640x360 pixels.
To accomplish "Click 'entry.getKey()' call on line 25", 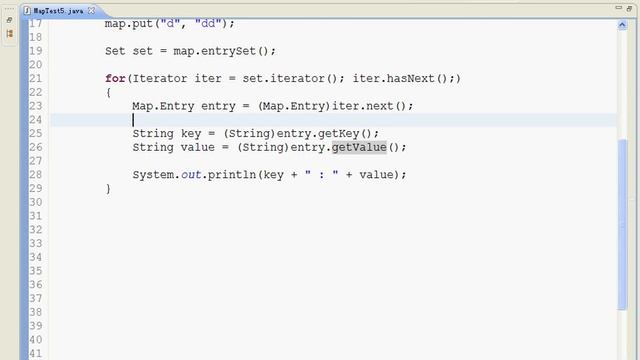I will [x=324, y=133].
